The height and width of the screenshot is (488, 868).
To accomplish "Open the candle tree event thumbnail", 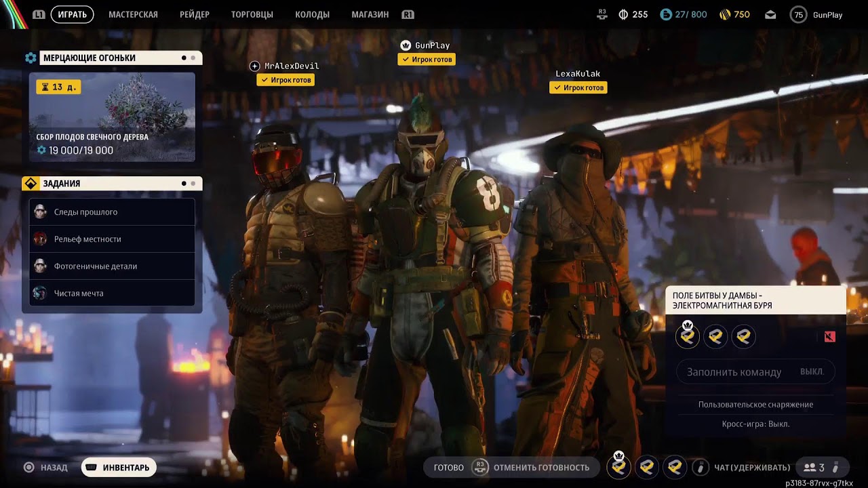I will click(112, 117).
